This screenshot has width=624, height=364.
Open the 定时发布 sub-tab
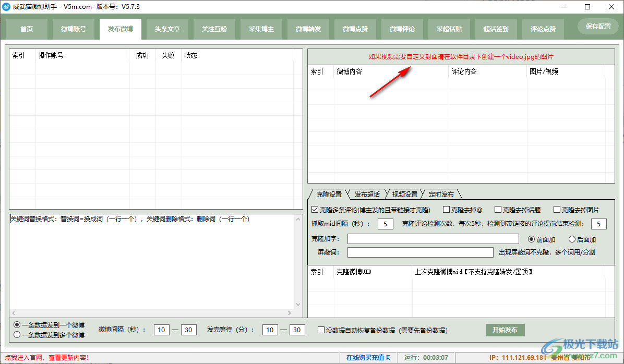(x=441, y=195)
